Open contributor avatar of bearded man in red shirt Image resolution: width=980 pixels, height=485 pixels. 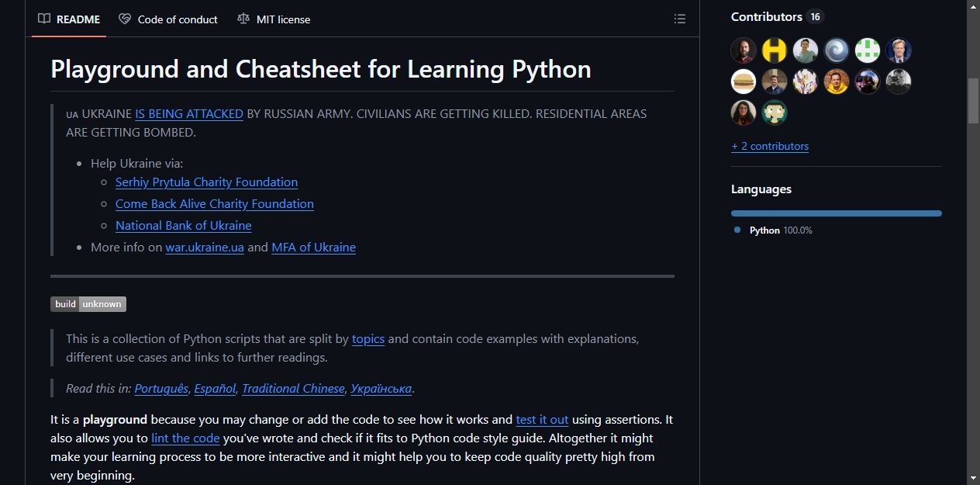[x=744, y=50]
